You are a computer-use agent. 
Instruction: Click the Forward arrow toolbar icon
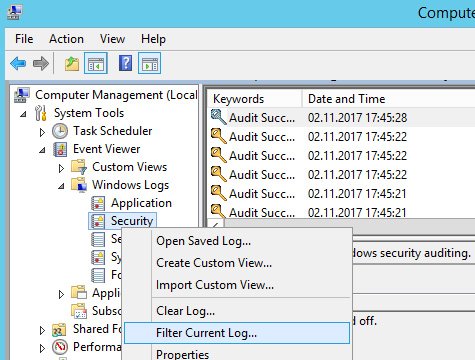pyautogui.click(x=41, y=63)
